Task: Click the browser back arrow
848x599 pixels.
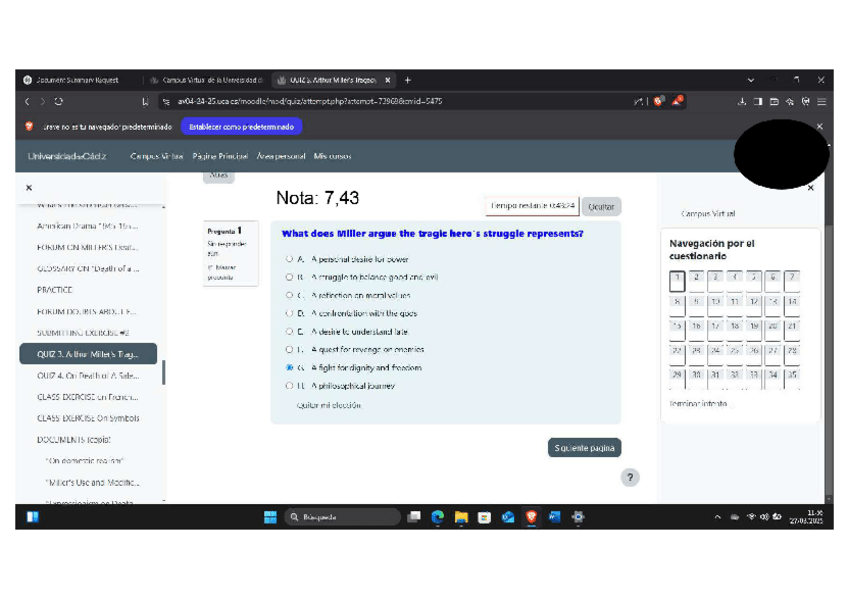Action: pyautogui.click(x=27, y=102)
